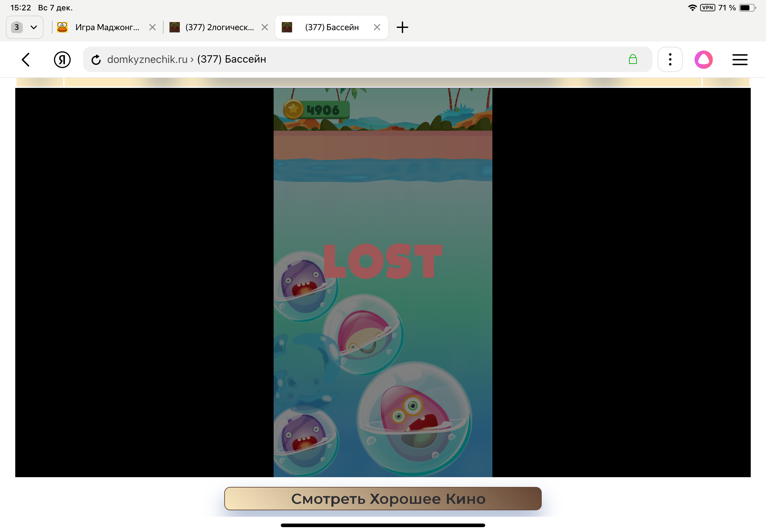Screen dimensions: 766x532
Task: Open the hamburger browser menu
Action: point(739,60)
